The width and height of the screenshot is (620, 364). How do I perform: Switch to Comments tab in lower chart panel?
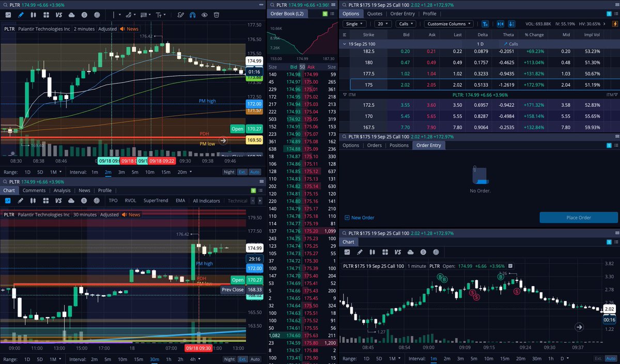[34, 191]
